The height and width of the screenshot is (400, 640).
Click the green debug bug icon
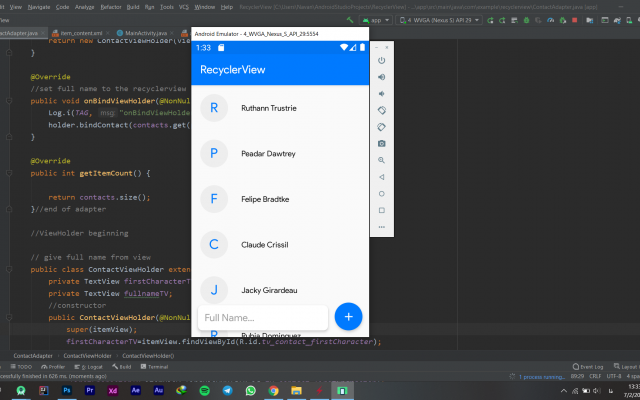(x=527, y=20)
